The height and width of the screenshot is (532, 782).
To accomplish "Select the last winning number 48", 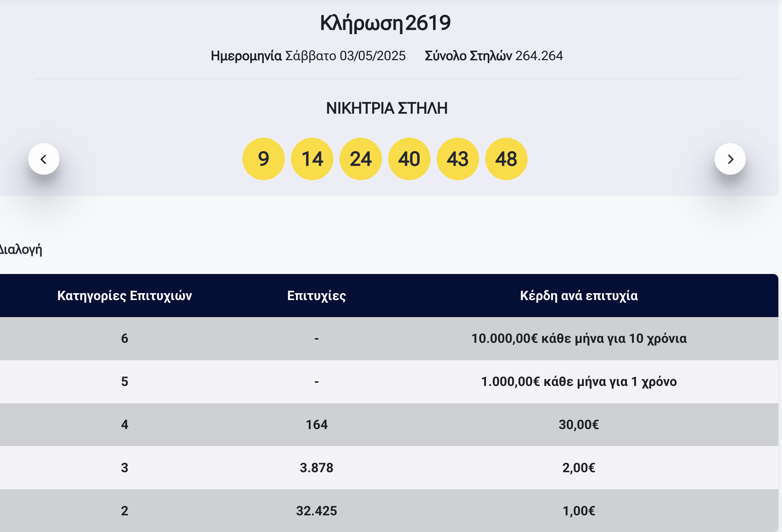I will tap(506, 159).
